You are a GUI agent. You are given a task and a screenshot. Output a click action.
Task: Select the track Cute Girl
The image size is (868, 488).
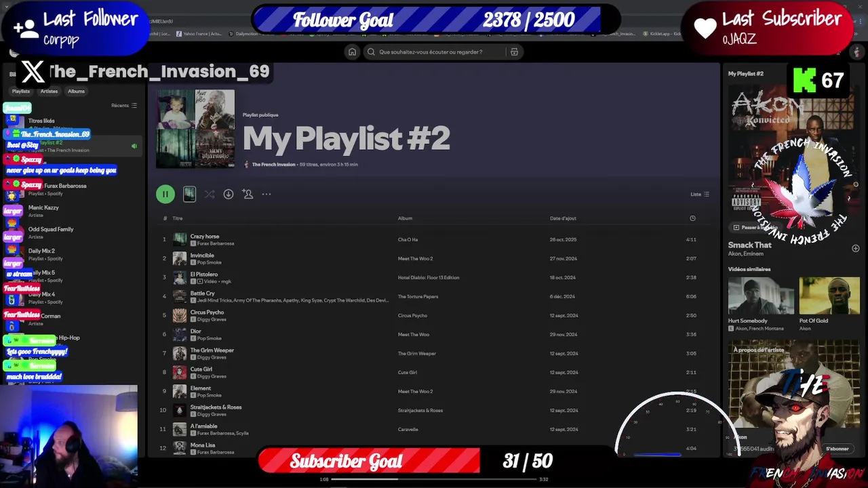(x=201, y=369)
